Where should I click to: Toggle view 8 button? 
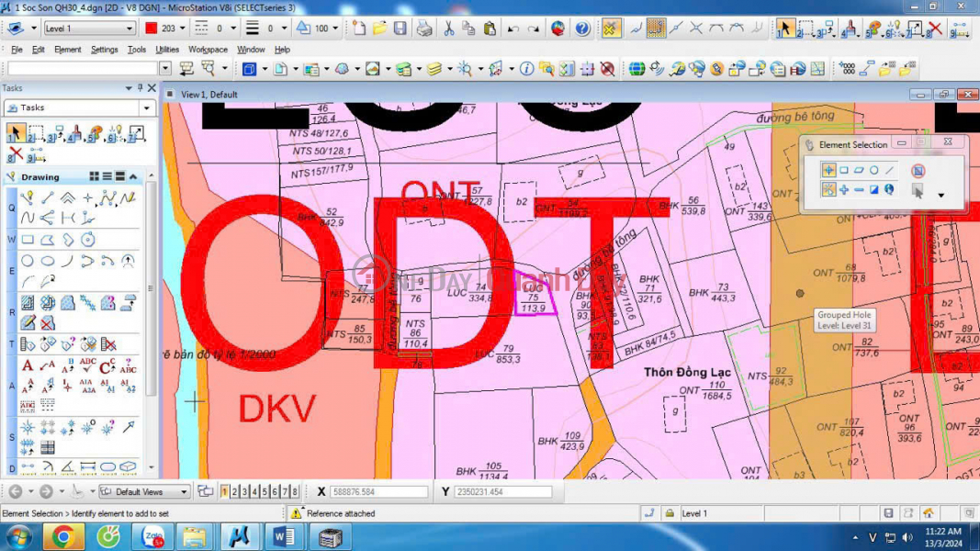[x=295, y=492]
